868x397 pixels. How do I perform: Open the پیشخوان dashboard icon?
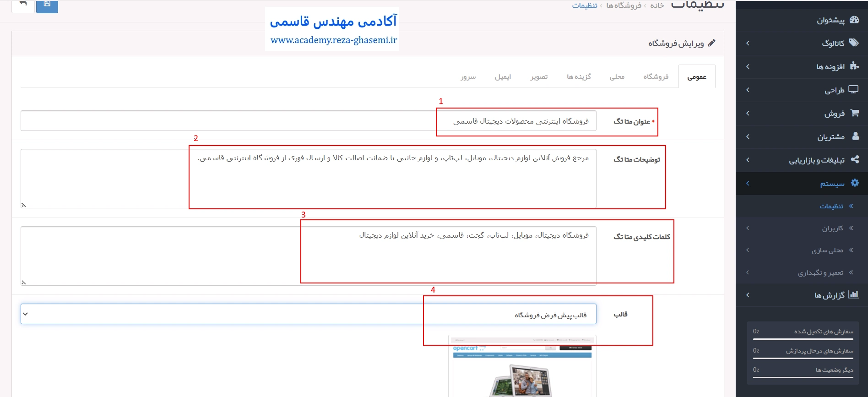coord(854,20)
